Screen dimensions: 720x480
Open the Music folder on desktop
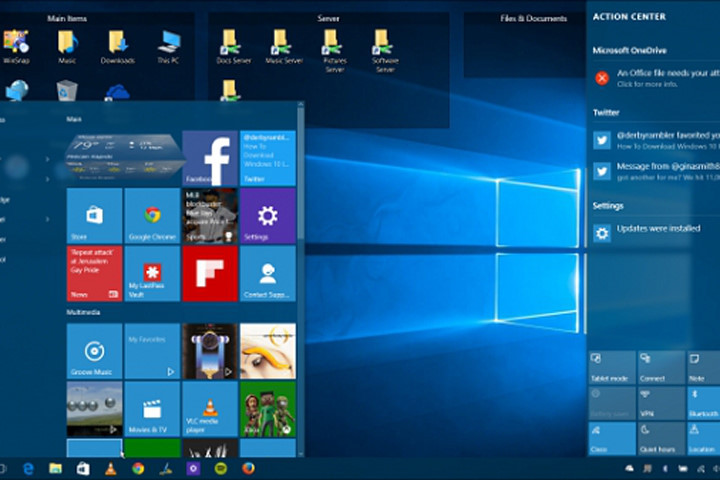coord(67,46)
